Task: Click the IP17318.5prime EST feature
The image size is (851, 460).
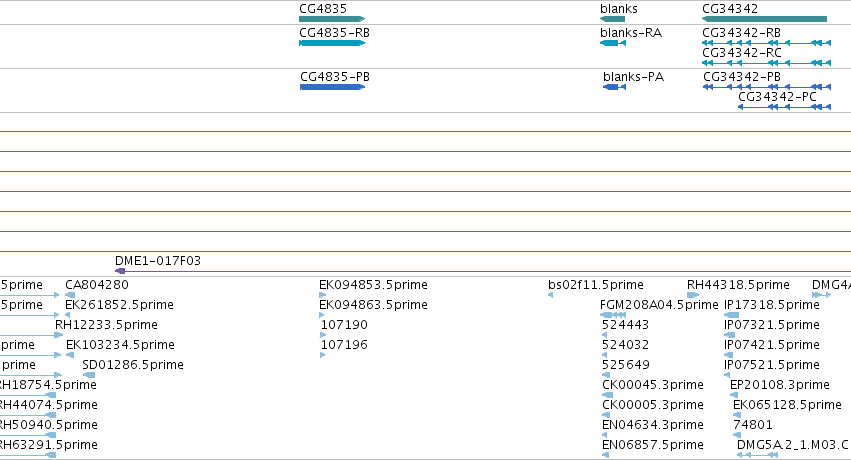Action: click(x=732, y=315)
